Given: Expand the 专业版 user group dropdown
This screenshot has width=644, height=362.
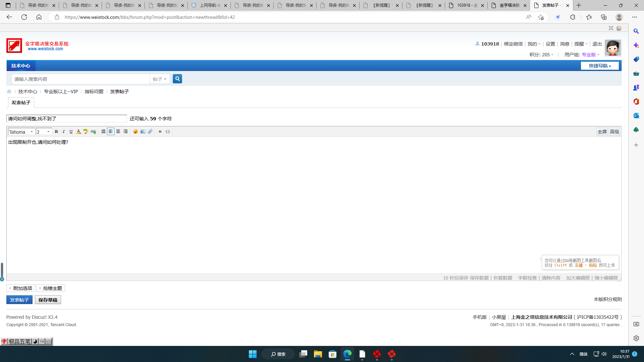Looking at the screenshot, I should click(591, 55).
